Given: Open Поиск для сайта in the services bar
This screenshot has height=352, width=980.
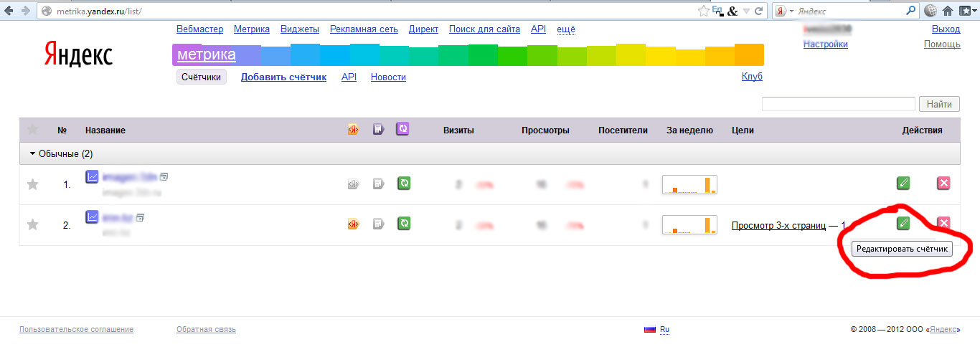Looking at the screenshot, I should [484, 29].
